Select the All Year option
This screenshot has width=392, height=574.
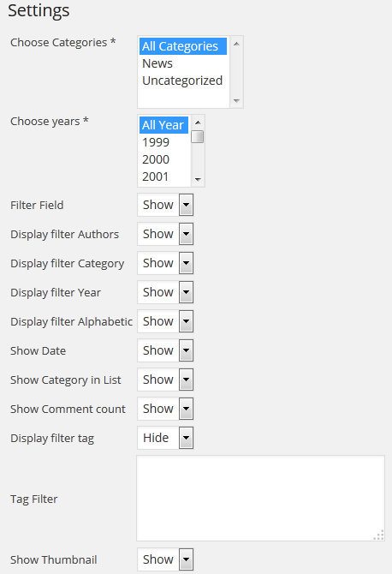[163, 125]
